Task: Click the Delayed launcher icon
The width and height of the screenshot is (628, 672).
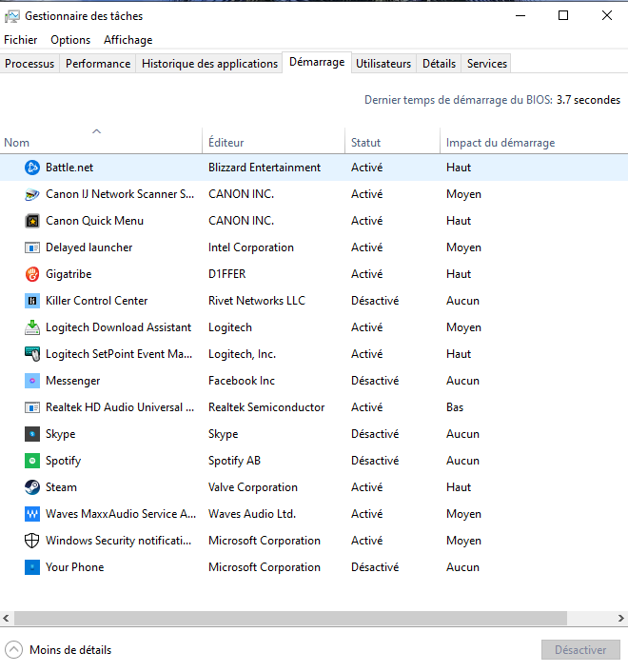Action: pos(32,247)
